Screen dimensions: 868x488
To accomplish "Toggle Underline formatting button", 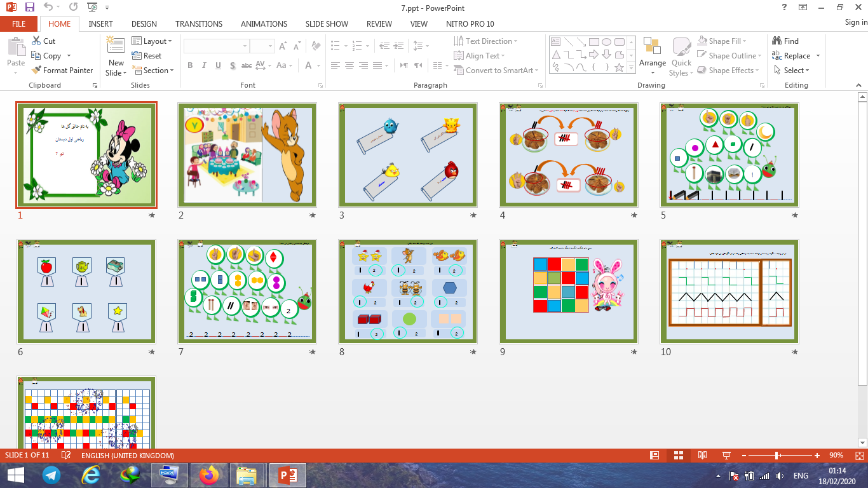I will [x=218, y=65].
